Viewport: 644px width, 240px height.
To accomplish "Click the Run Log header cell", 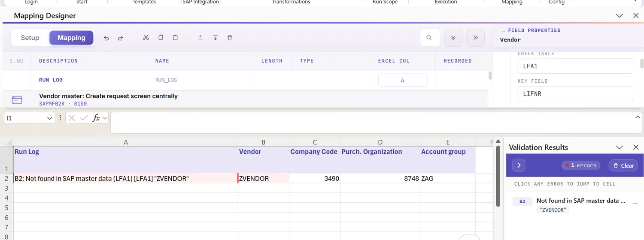I will coord(125,160).
